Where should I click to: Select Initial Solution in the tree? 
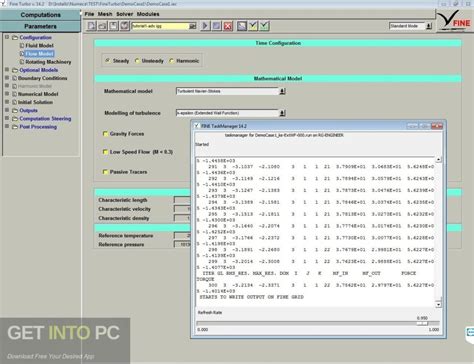pyautogui.click(x=35, y=102)
